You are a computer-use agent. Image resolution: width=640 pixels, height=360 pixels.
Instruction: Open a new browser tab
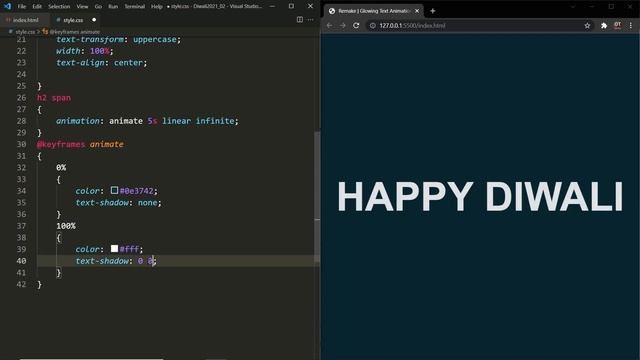(x=433, y=11)
